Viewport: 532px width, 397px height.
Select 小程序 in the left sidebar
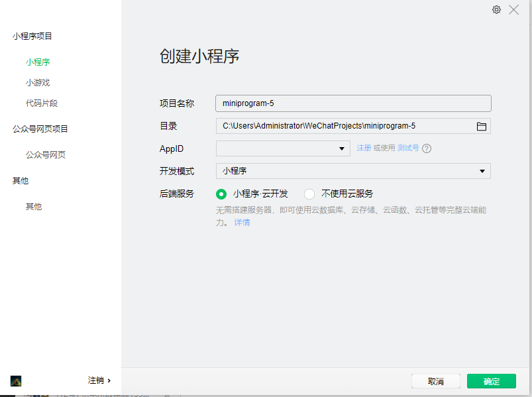tap(38, 62)
